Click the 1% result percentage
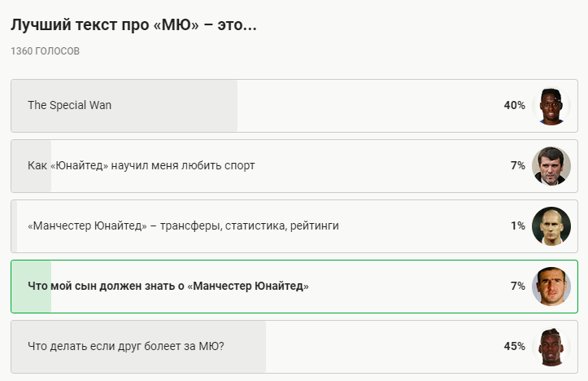 click(518, 226)
